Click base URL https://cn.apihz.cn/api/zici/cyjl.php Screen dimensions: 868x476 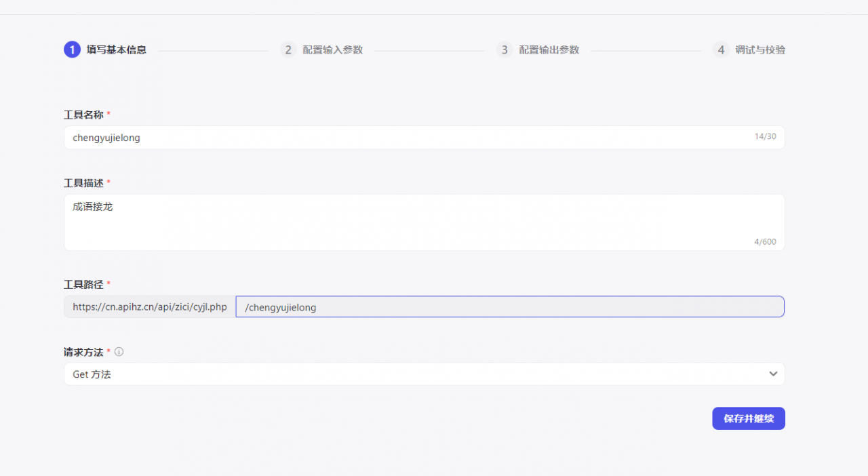[150, 307]
